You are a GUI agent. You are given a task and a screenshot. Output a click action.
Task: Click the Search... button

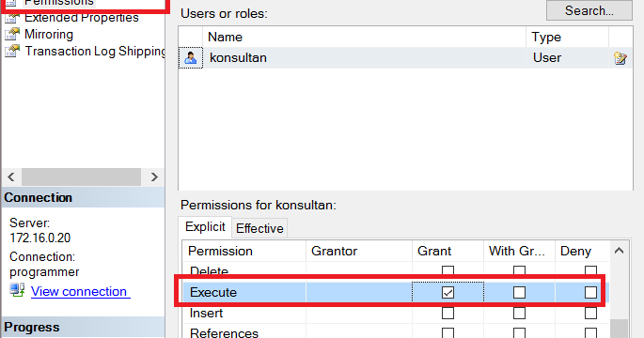point(589,10)
